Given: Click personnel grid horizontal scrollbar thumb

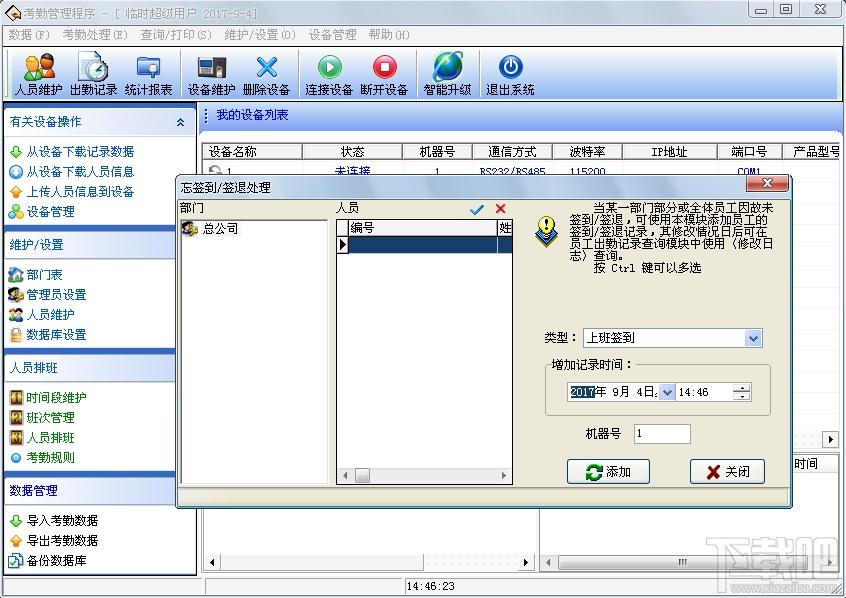Looking at the screenshot, I should [x=363, y=475].
